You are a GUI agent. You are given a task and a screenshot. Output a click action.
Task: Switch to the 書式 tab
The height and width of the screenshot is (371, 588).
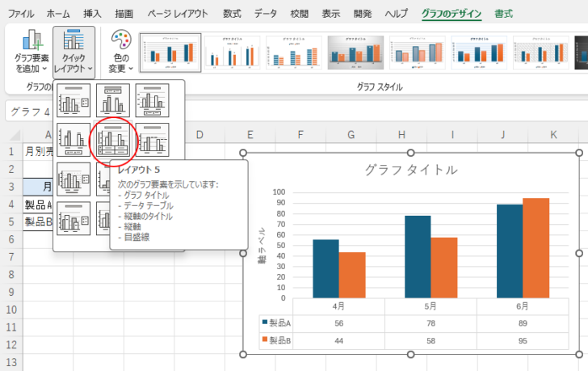(504, 14)
